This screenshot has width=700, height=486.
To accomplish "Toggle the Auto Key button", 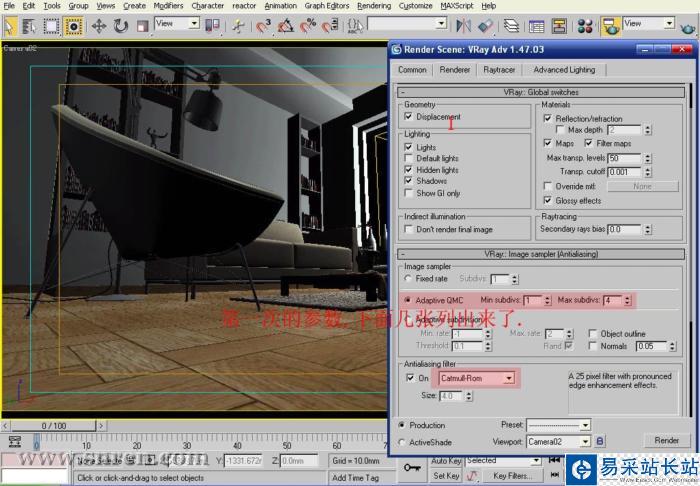I will pos(446,461).
